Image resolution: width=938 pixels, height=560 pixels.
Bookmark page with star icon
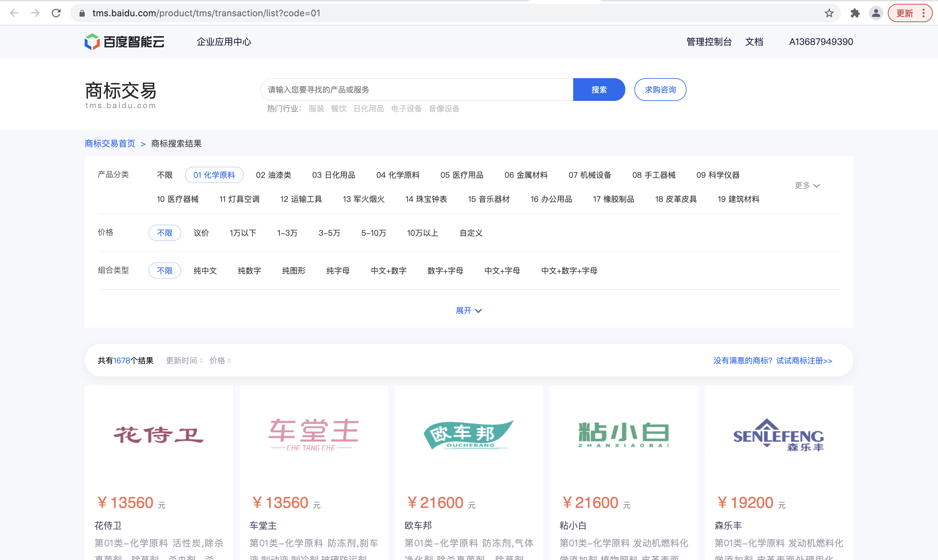click(x=829, y=13)
